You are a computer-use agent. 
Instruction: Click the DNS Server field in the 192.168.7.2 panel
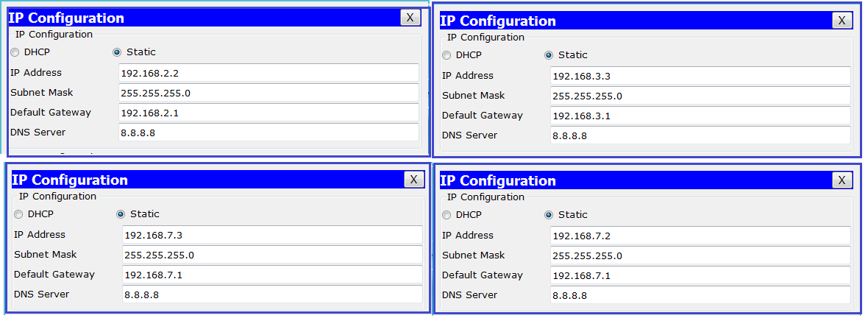pos(701,295)
